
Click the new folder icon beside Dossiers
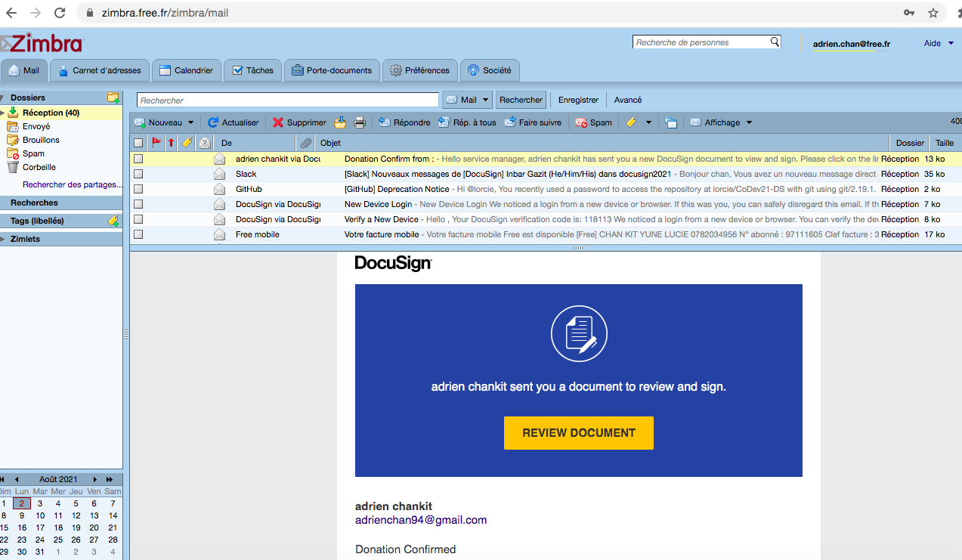pyautogui.click(x=113, y=97)
